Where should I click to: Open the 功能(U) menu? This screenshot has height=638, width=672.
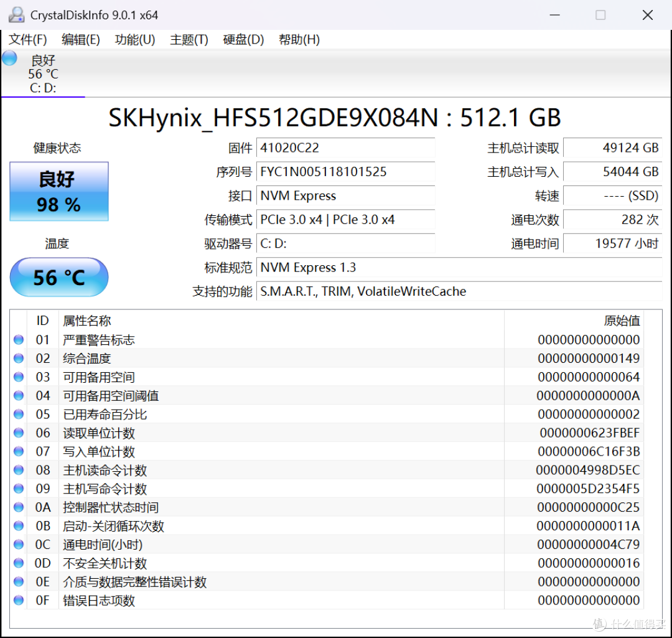tap(135, 39)
